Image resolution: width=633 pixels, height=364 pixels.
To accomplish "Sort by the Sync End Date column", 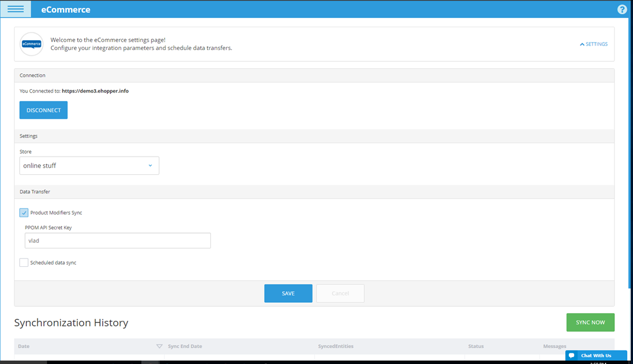I will (x=185, y=347).
